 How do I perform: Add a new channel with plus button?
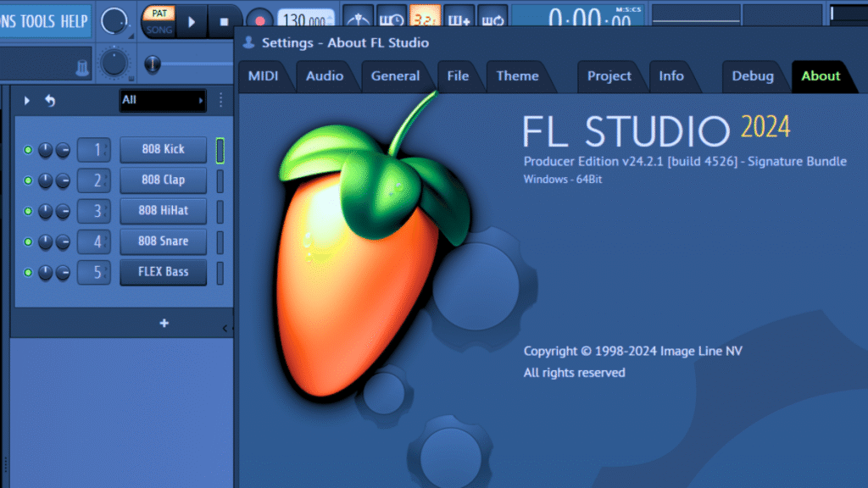[164, 323]
